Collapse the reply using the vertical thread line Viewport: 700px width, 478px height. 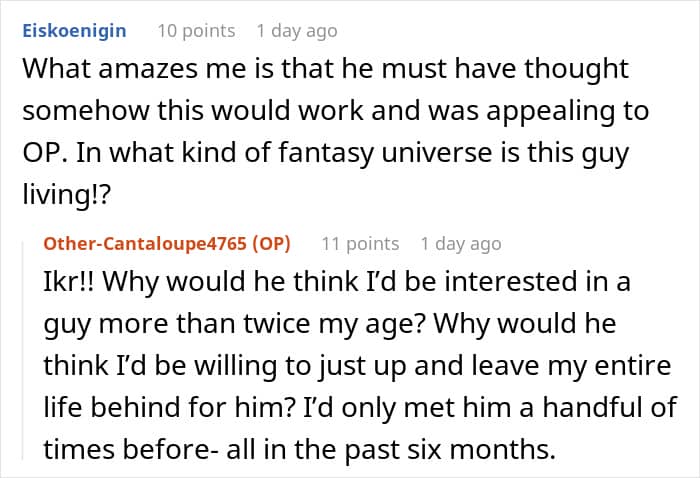(26, 350)
